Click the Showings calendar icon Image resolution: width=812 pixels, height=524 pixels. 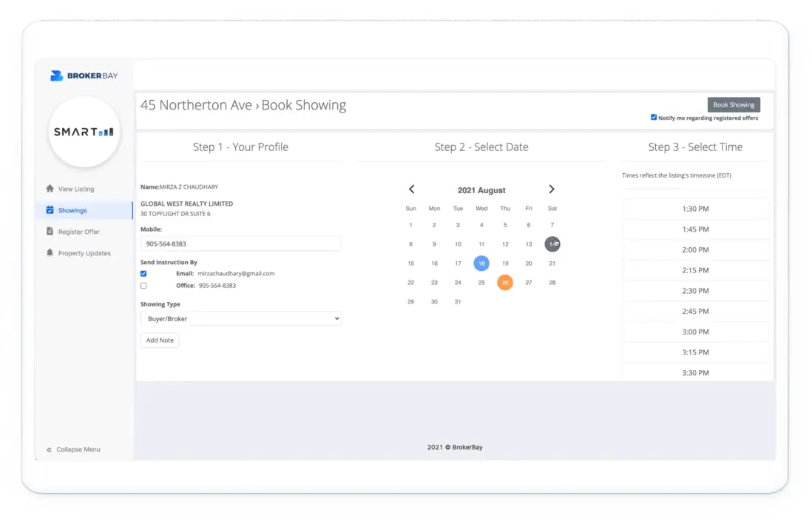coord(50,210)
